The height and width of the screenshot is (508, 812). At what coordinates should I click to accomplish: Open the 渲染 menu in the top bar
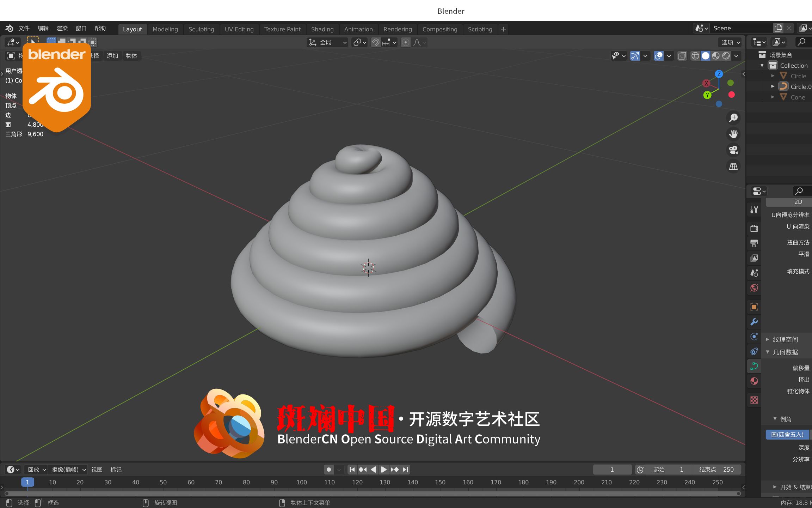coord(62,28)
